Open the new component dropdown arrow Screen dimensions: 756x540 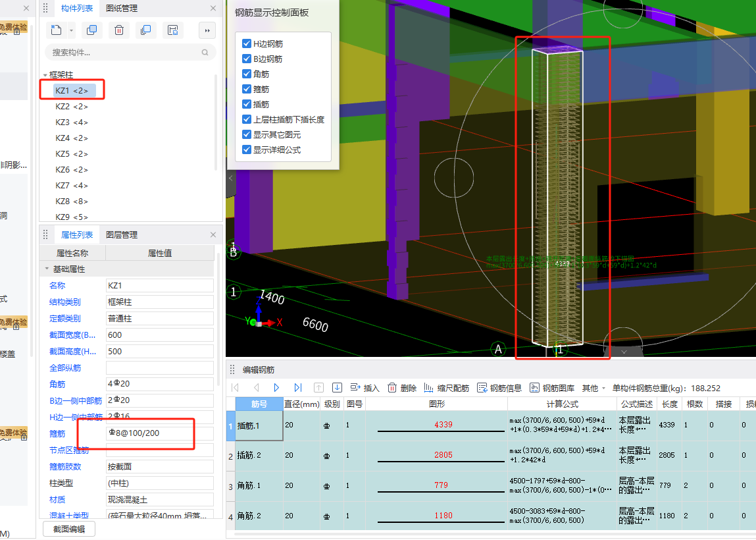pos(71,30)
